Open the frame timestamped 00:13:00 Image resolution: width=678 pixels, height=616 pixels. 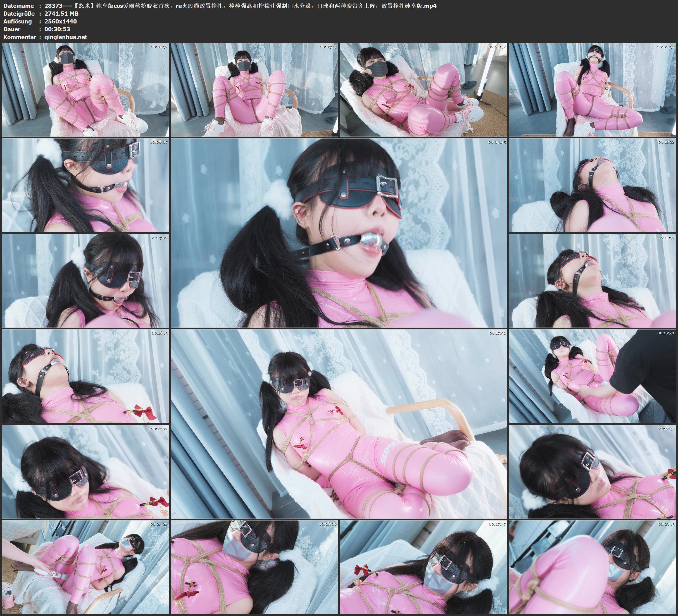pyautogui.click(x=85, y=281)
